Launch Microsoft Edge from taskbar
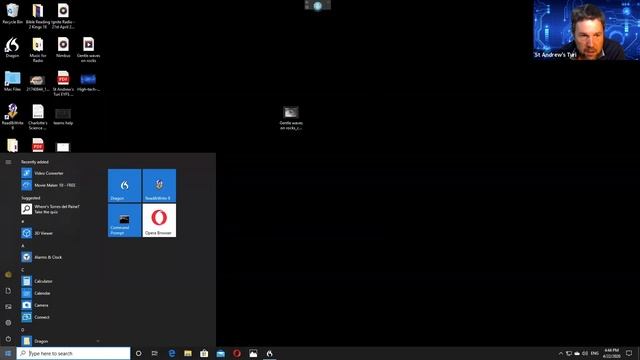Viewport: 640px width, 360px height. [x=171, y=353]
